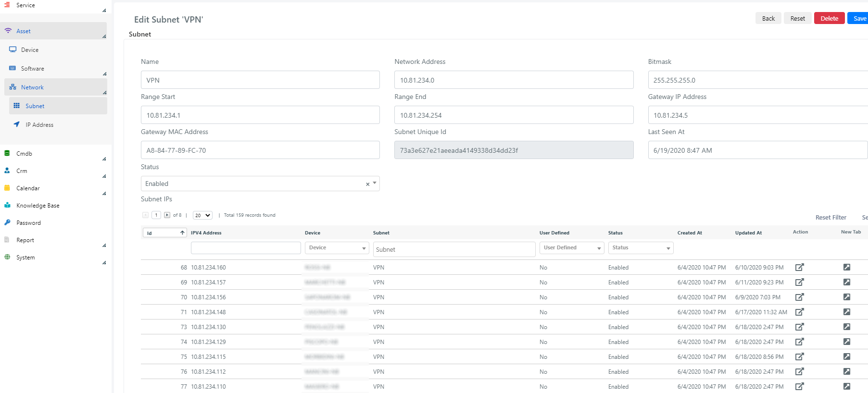
Task: Click the action edit icon for 10.81.234.160
Action: pos(799,267)
